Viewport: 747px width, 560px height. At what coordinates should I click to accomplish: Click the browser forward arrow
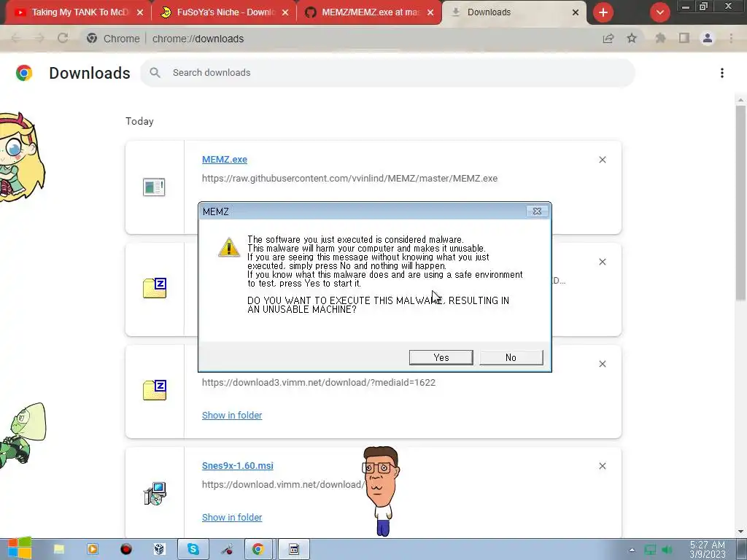click(x=39, y=38)
